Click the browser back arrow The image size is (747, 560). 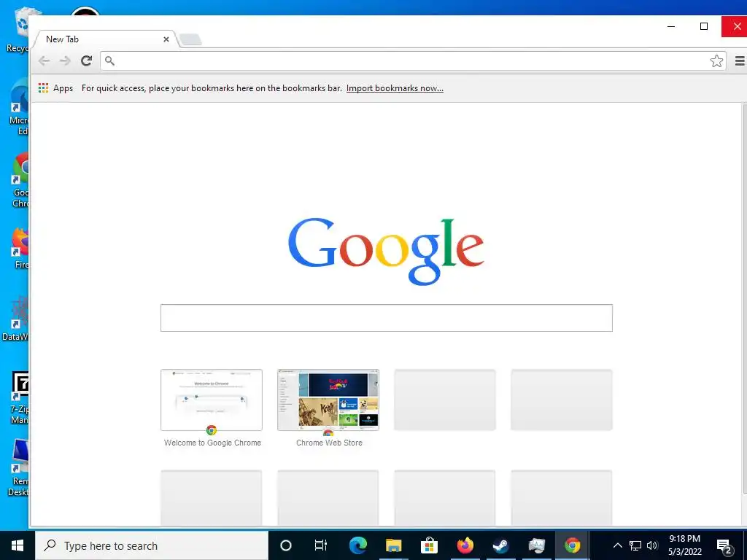coord(44,61)
